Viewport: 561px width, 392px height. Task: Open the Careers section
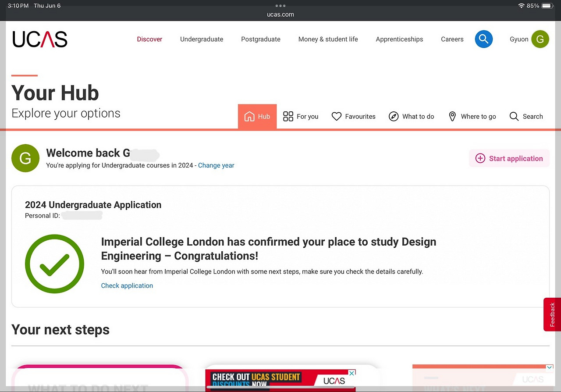pyautogui.click(x=452, y=39)
